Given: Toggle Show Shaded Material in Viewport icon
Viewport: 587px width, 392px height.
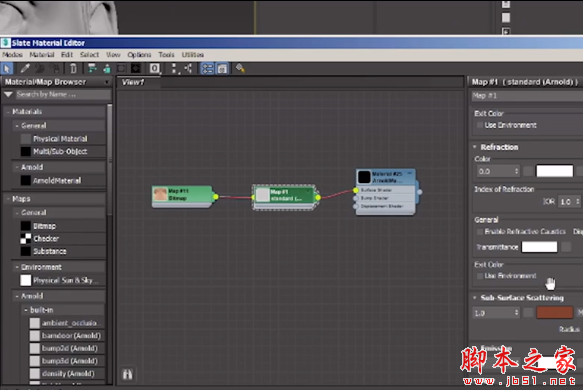Looking at the screenshot, I should 121,69.
